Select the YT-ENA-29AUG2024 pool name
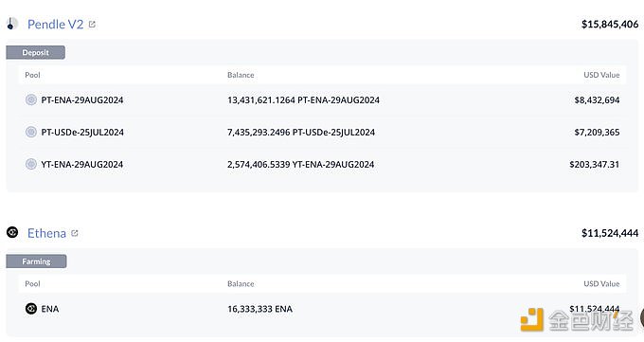The width and height of the screenshot is (644, 342). 82,165
